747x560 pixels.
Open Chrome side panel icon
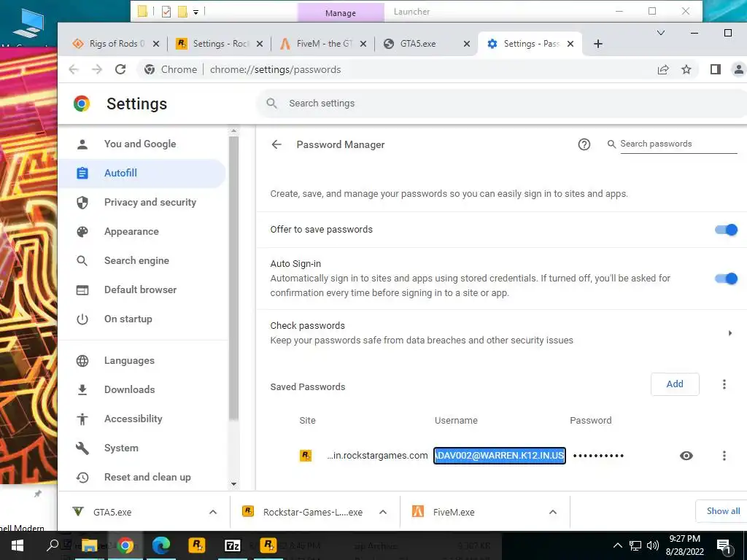[715, 69]
